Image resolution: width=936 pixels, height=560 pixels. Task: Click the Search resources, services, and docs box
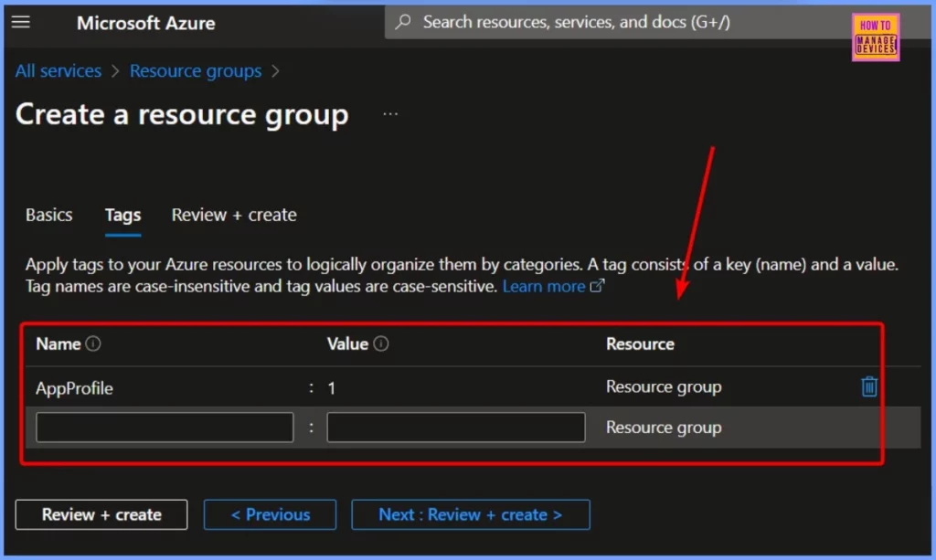(576, 22)
